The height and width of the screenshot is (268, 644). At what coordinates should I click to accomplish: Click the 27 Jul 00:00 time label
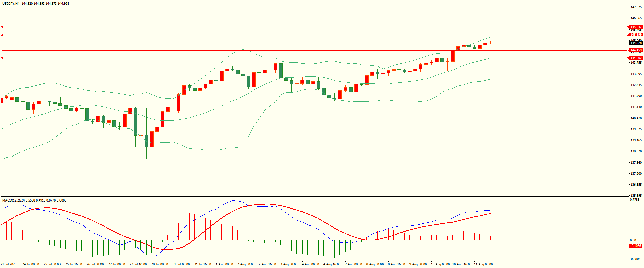click(117, 264)
